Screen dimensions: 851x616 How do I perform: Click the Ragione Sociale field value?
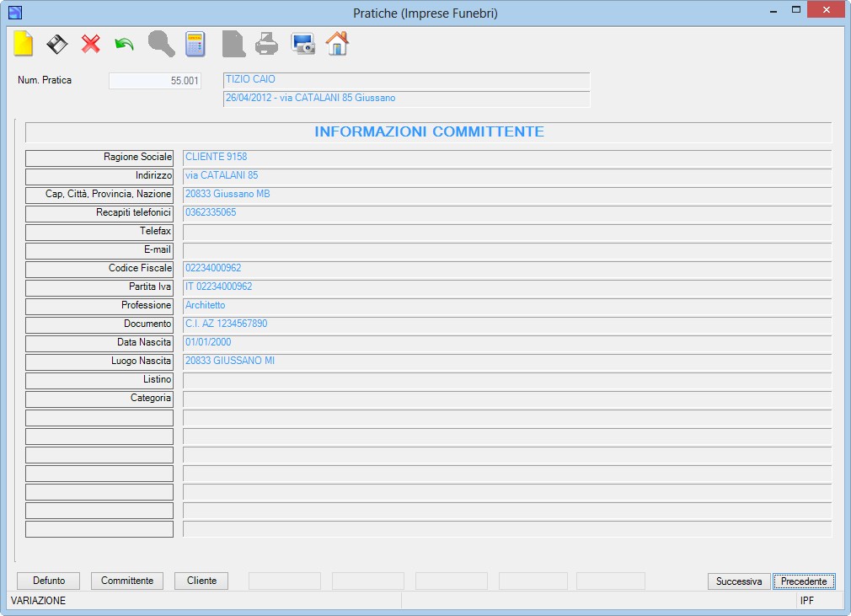(507, 158)
